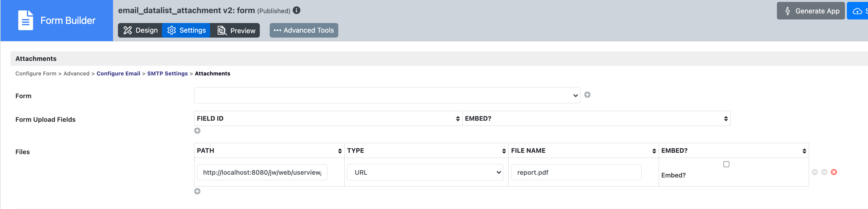Viewport: 868px width, 209px height.
Task: Click the Generate App button
Action: [x=811, y=11]
